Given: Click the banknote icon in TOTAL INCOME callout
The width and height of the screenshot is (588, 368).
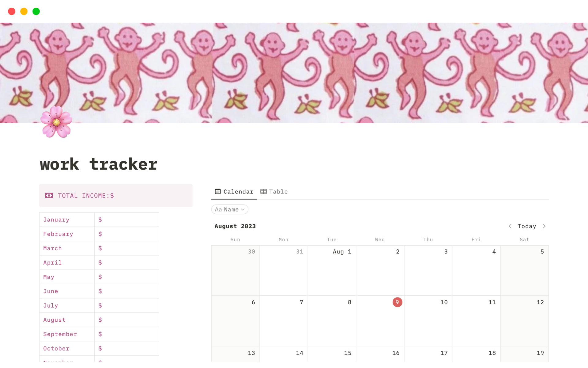Looking at the screenshot, I should [49, 195].
